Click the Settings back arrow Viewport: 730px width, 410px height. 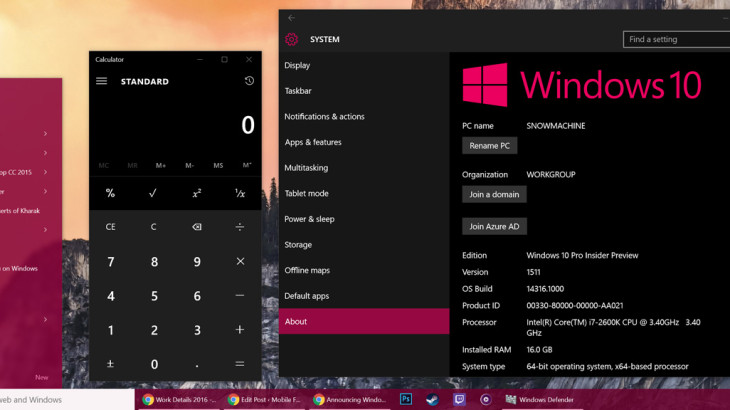[291, 18]
